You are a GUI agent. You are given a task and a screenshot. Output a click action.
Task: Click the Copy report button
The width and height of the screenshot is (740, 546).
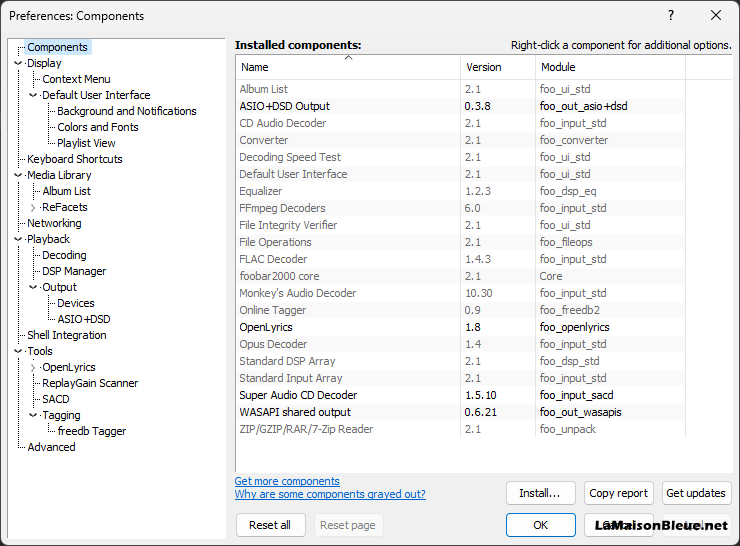point(618,493)
